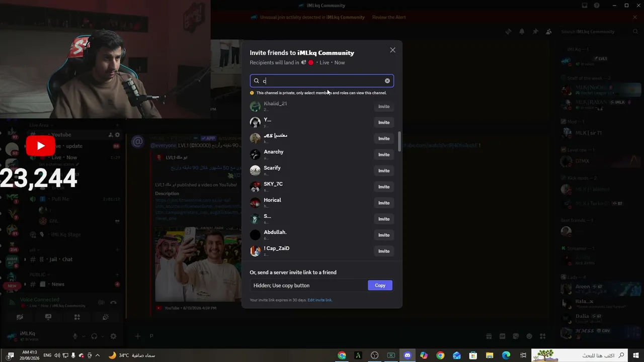Select member Dalia in member list
Viewport: 644px width, 362px height.
600,318
